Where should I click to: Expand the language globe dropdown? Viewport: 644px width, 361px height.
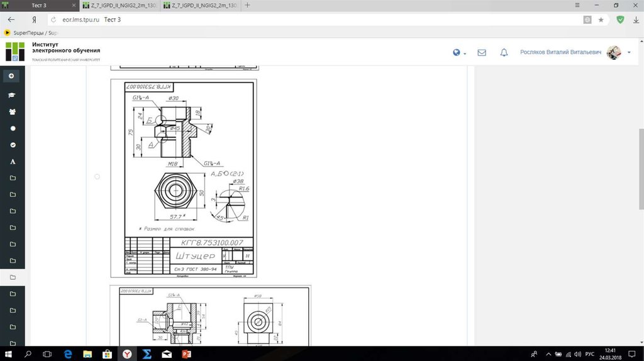[x=459, y=53]
